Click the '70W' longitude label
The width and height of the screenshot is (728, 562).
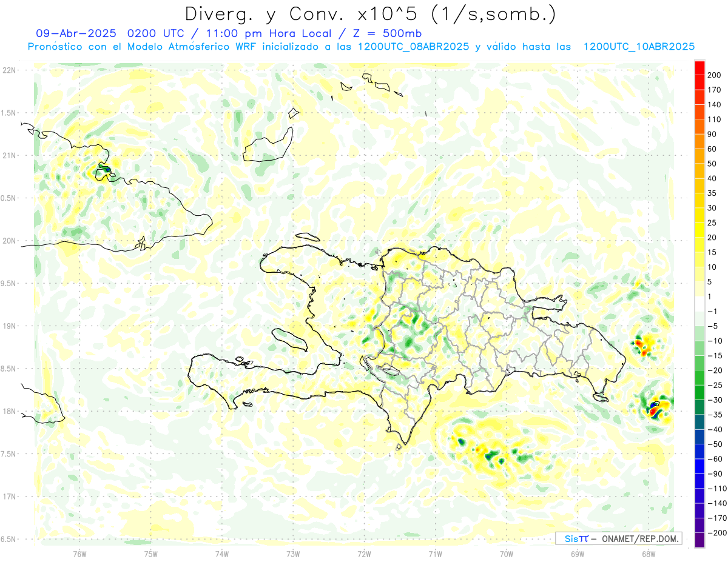click(507, 554)
